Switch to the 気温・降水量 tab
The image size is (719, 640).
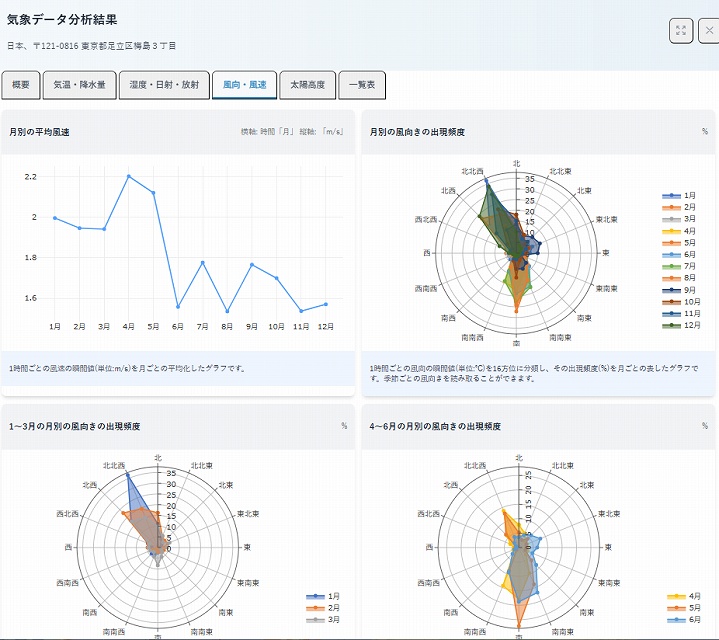coord(85,86)
